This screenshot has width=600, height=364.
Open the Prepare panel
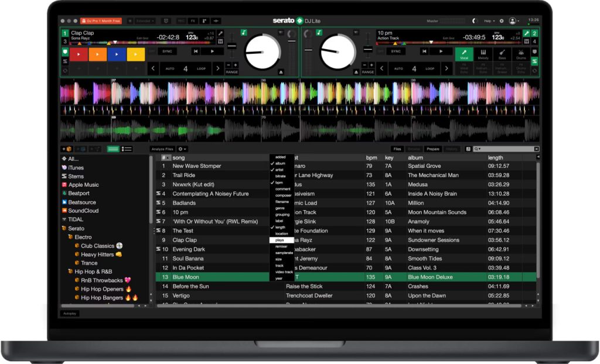click(x=433, y=149)
